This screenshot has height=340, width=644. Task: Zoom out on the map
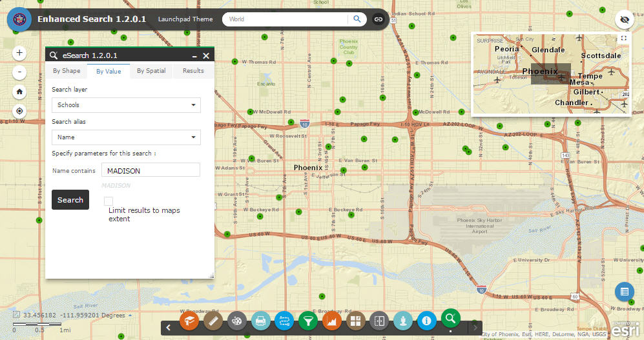[19, 72]
